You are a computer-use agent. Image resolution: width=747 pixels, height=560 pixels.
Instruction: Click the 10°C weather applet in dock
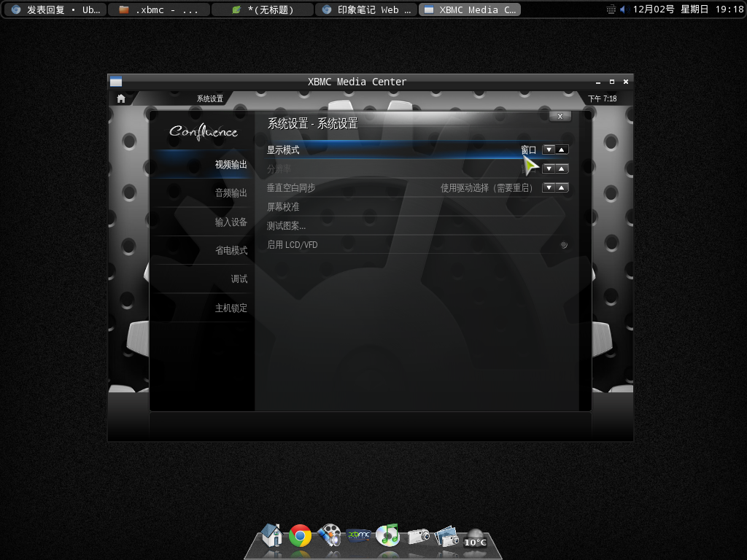click(476, 538)
